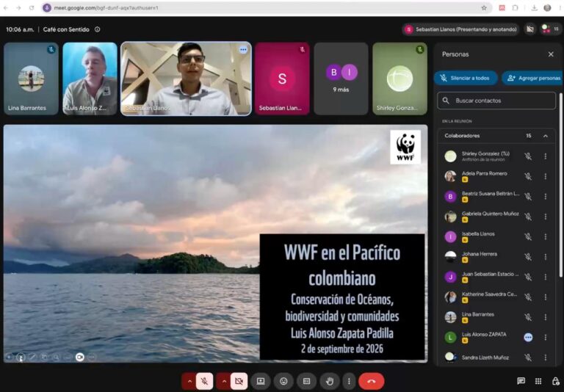Viewport: 564px width, 392px height.
Task: Mute Lina Barrantes in people list
Action: [x=528, y=318]
